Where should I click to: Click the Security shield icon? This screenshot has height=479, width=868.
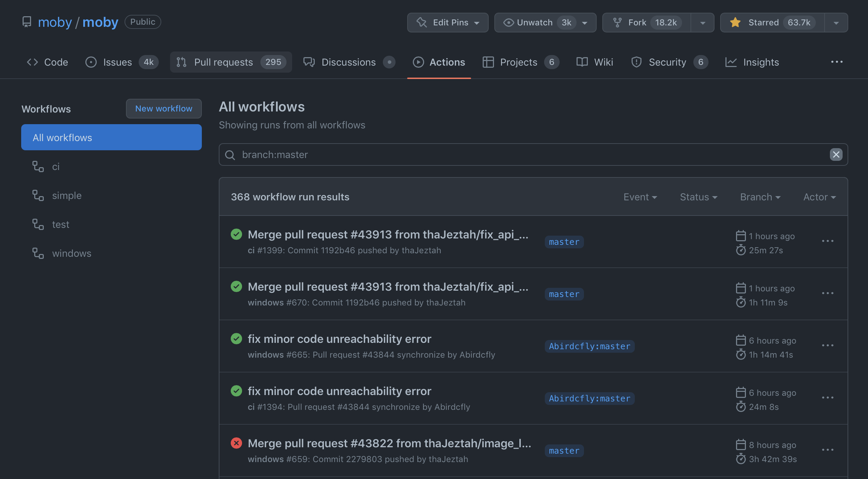point(637,62)
